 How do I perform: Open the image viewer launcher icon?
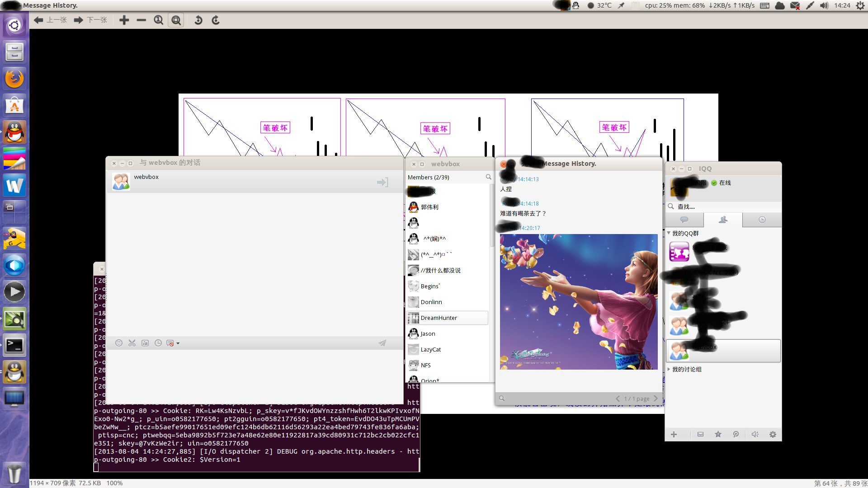14,319
